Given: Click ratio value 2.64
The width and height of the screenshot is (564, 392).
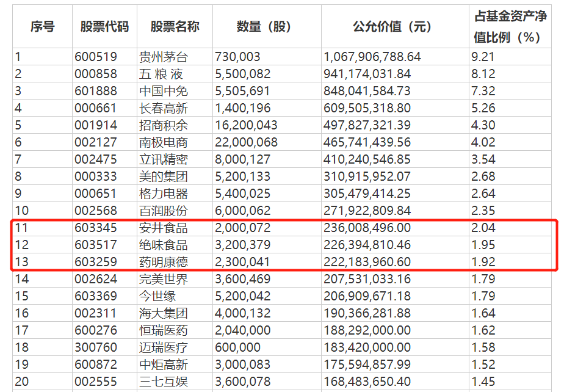Looking at the screenshot, I should 483,194.
